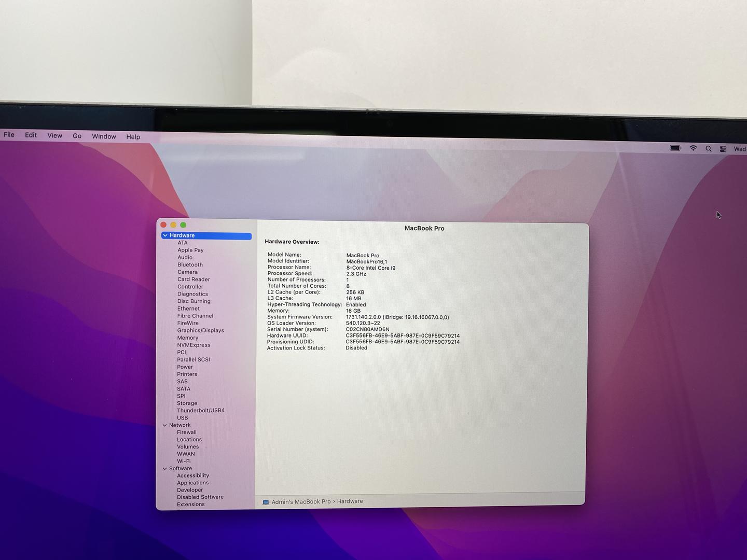Open the View menu
This screenshot has width=747, height=560.
point(54,135)
